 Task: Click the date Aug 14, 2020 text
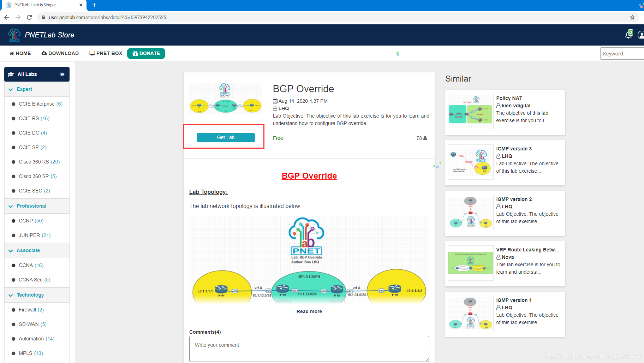tap(303, 101)
